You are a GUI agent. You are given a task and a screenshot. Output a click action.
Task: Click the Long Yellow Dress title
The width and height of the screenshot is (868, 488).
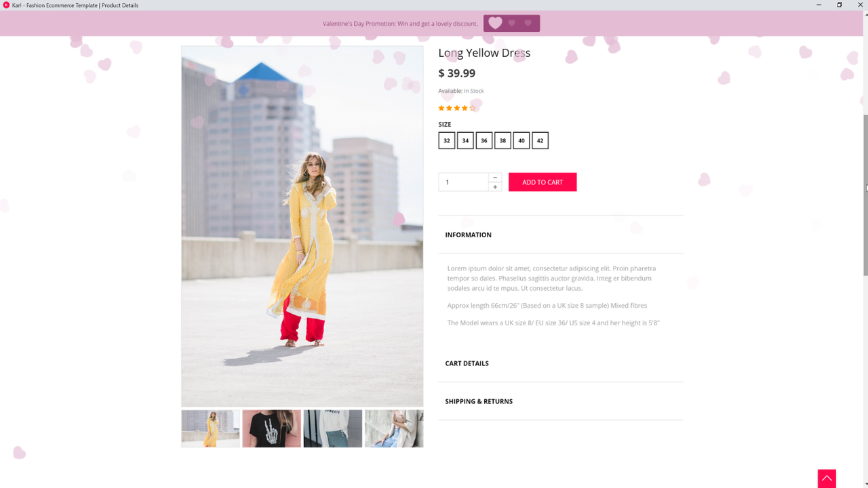coord(484,53)
